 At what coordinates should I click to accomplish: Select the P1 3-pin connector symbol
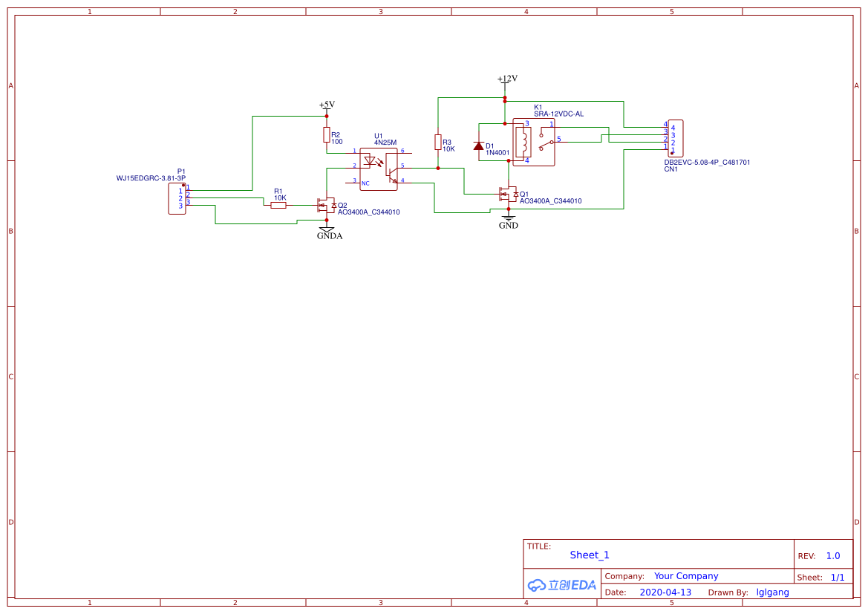pyautogui.click(x=177, y=199)
